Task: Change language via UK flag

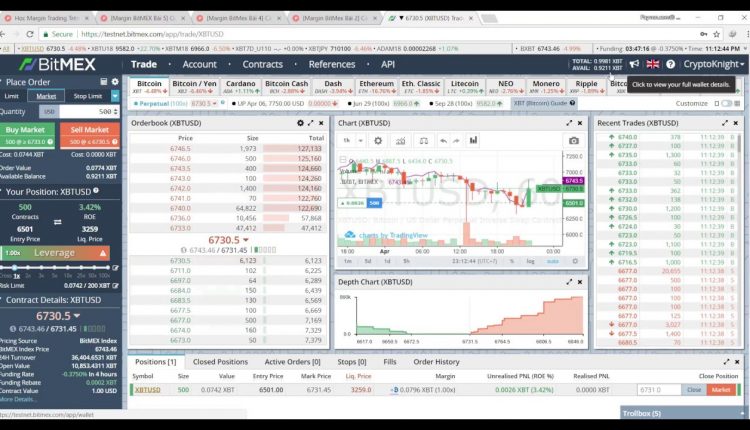Action: pos(652,64)
